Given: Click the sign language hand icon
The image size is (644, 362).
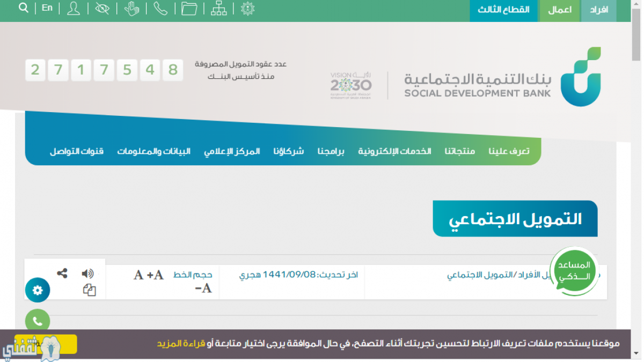Looking at the screenshot, I should click(131, 9).
